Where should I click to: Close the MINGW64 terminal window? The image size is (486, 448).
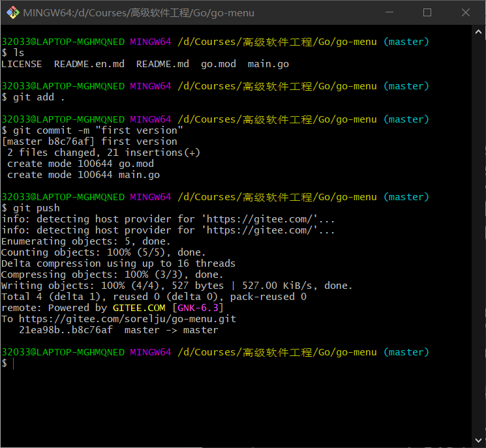pyautogui.click(x=466, y=12)
